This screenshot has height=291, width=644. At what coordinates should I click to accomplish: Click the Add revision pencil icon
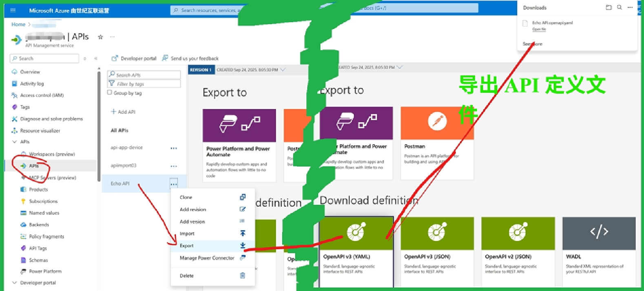(243, 209)
